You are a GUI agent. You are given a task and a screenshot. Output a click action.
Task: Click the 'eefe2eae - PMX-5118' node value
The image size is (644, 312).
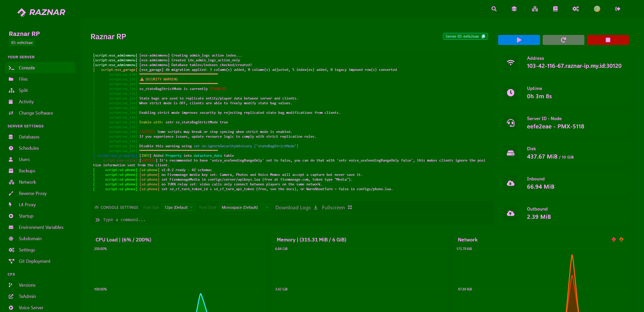coord(555,127)
